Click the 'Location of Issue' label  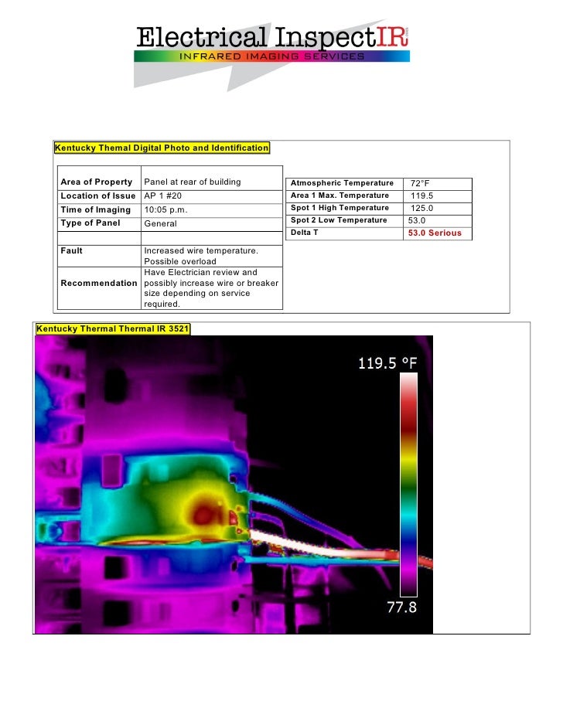98,196
